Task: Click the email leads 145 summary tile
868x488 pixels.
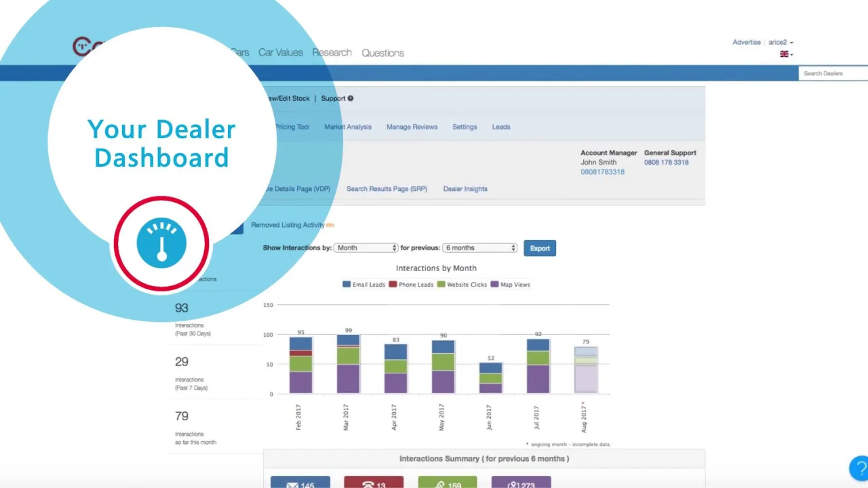Action: click(x=300, y=483)
